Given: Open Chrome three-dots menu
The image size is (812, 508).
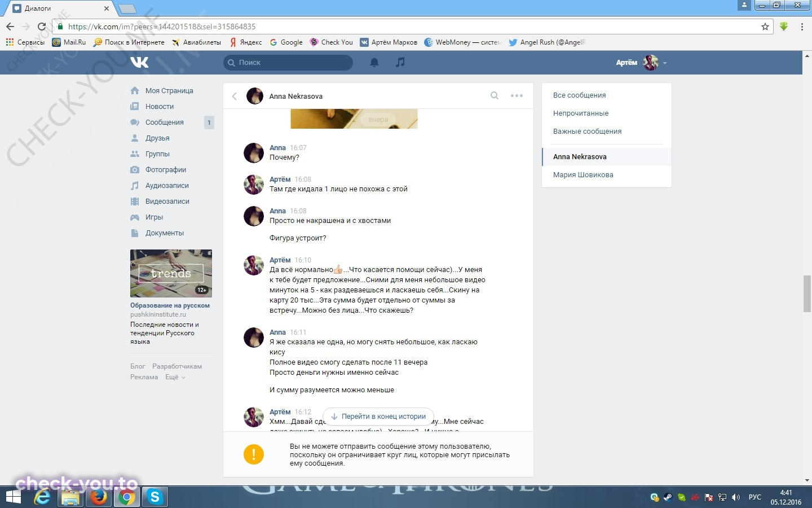Looking at the screenshot, I should point(802,27).
